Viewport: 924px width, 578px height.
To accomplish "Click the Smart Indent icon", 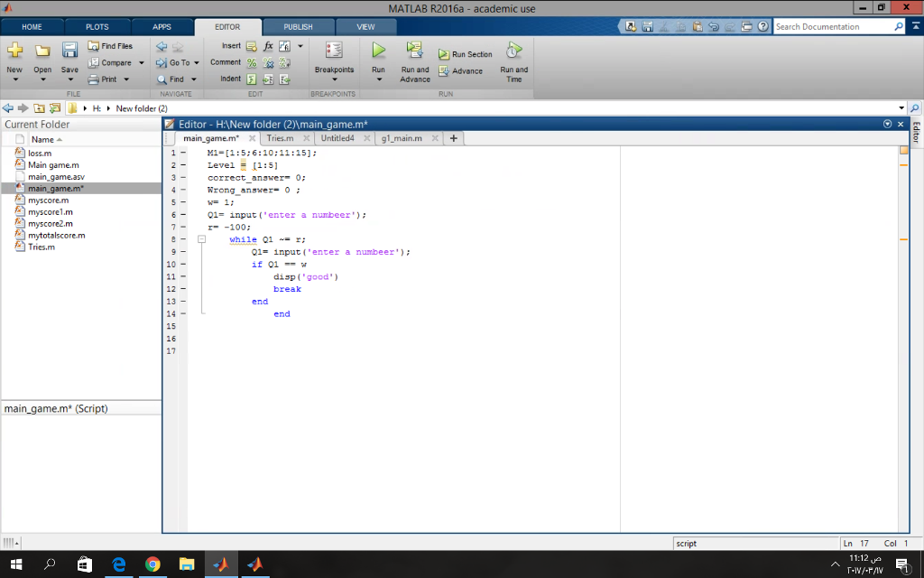I will [x=252, y=79].
